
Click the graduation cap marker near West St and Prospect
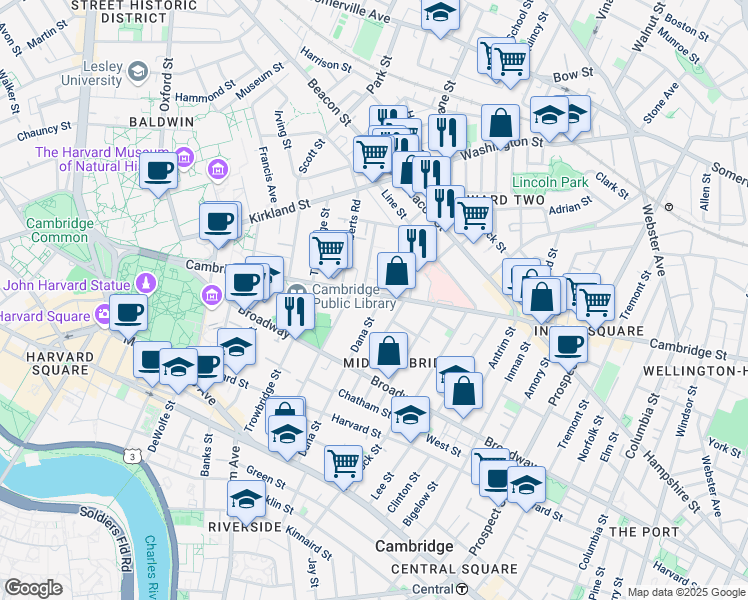(526, 489)
